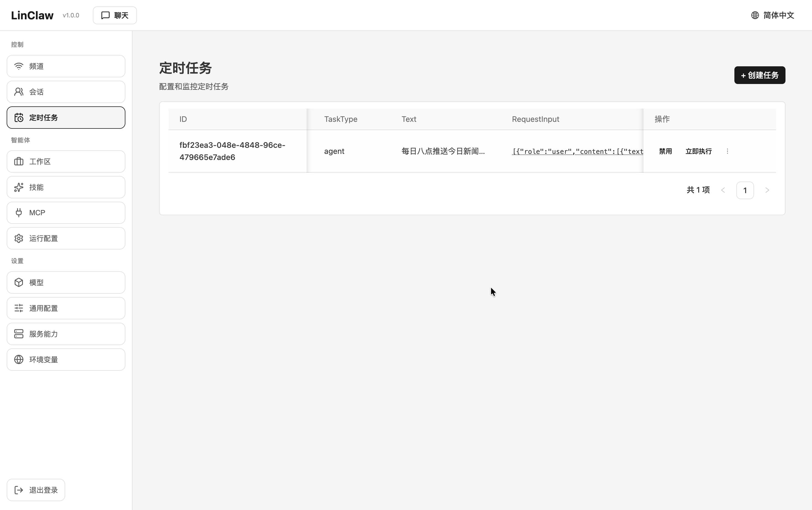
Task: Click the 退出登录 logout icon
Action: (x=19, y=490)
